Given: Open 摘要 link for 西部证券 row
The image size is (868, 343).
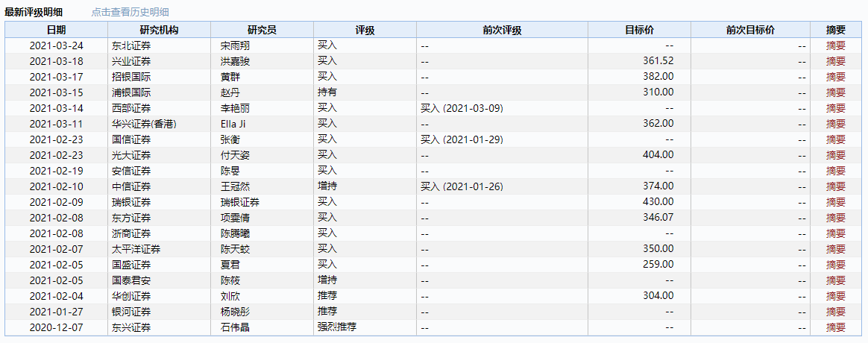Looking at the screenshot, I should coord(836,108).
